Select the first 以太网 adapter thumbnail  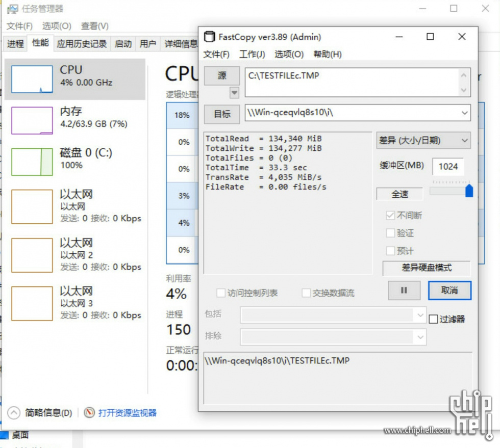[32, 207]
